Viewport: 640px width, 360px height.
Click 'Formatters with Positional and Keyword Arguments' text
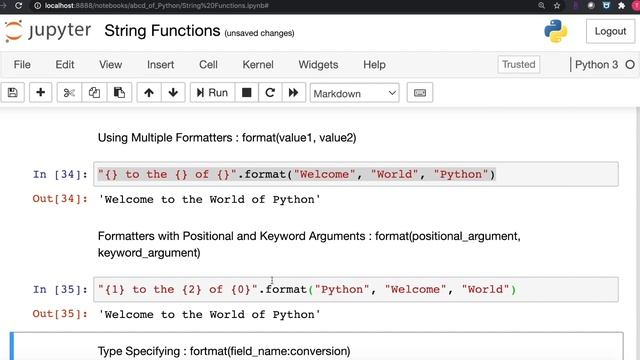pos(309,244)
